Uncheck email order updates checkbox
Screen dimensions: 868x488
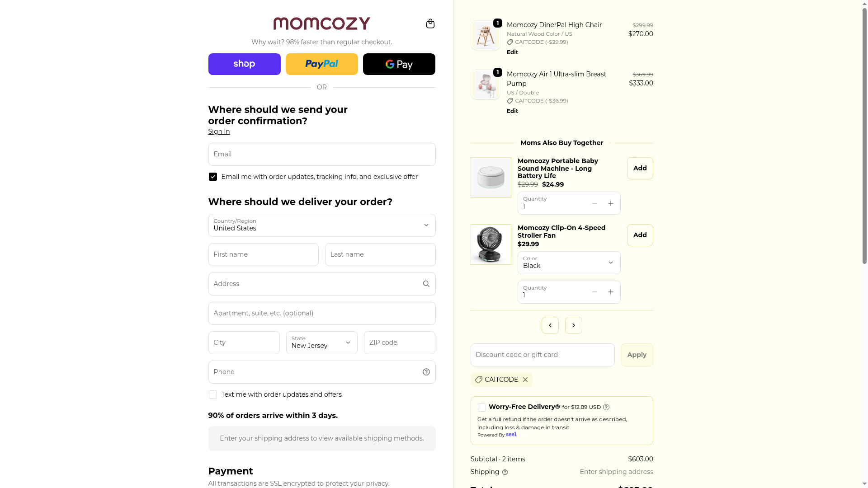(x=213, y=177)
